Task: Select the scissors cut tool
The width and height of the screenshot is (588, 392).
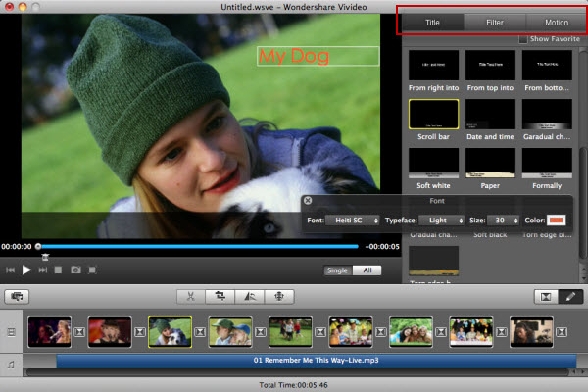Action: (x=191, y=297)
